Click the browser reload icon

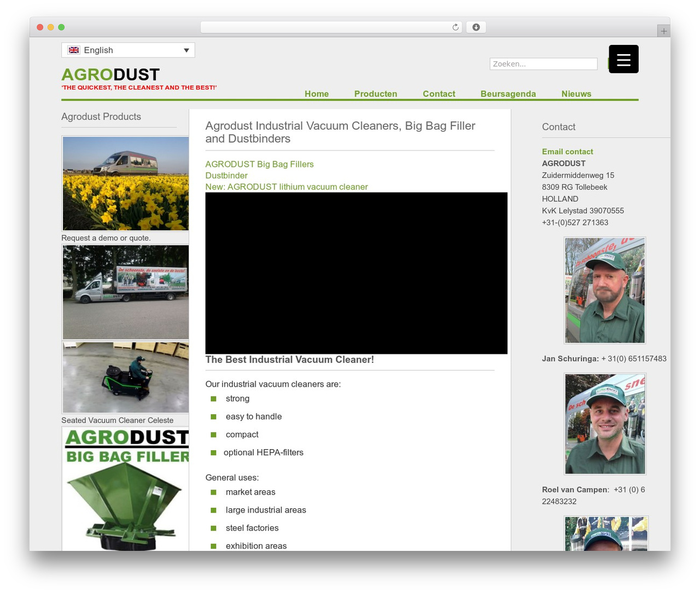(456, 27)
